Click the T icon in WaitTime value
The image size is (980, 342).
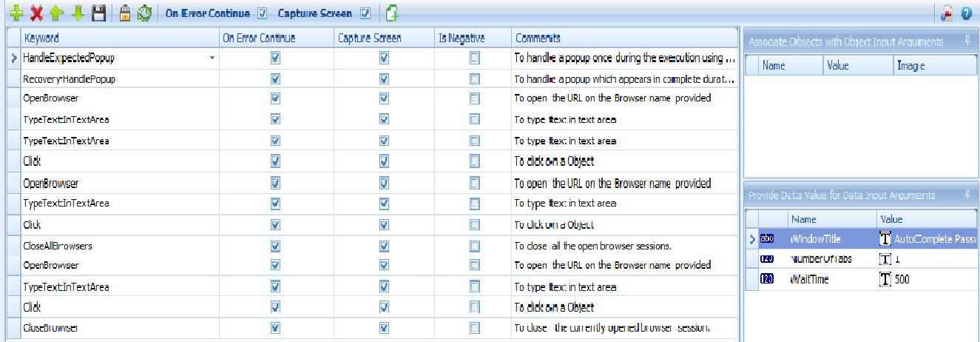tap(885, 279)
